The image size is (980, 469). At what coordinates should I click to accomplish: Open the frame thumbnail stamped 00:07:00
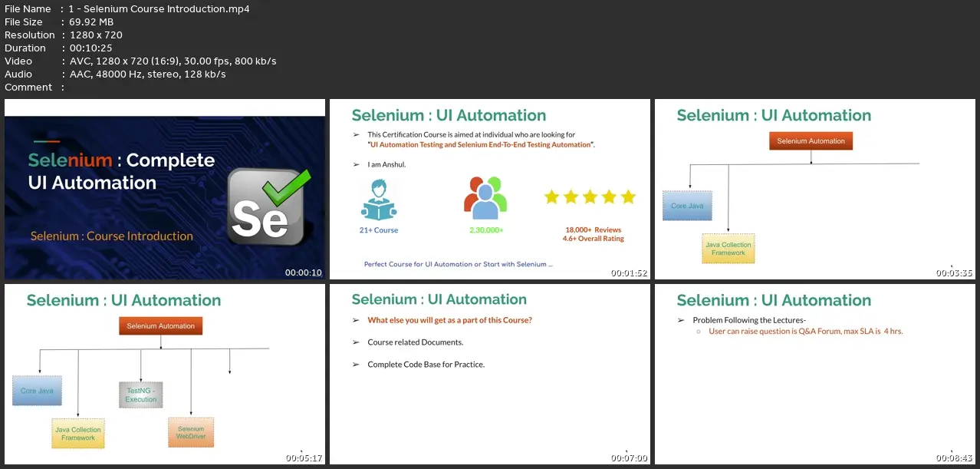point(489,375)
